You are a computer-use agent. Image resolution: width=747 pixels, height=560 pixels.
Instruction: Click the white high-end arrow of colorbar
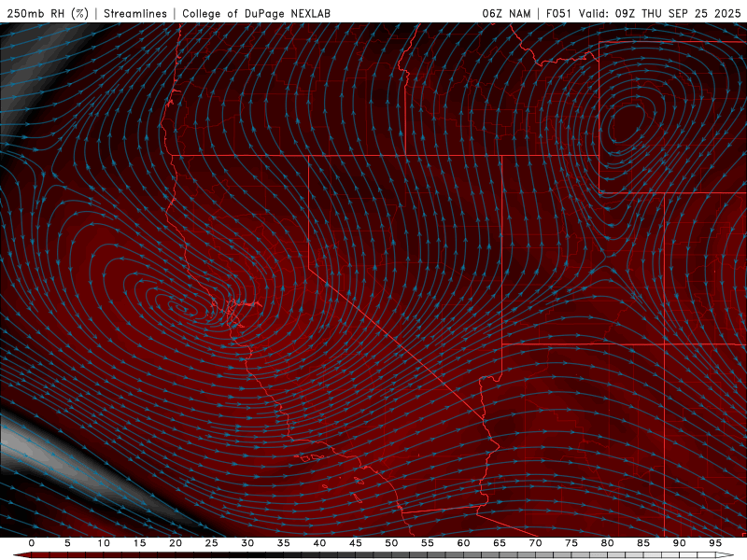[x=726, y=555]
